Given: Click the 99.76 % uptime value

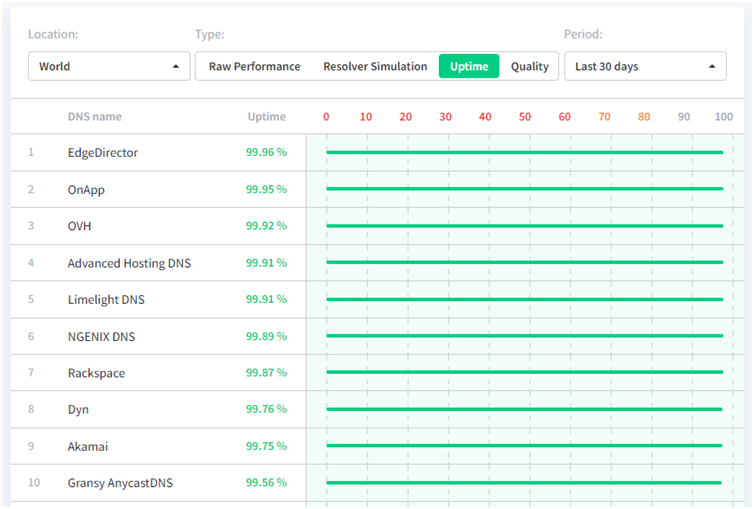Looking at the screenshot, I should [x=266, y=409].
